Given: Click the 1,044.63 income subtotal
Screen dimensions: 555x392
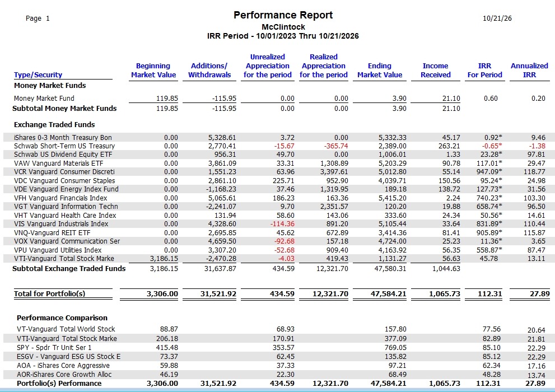Looking at the screenshot, I should click(446, 269).
